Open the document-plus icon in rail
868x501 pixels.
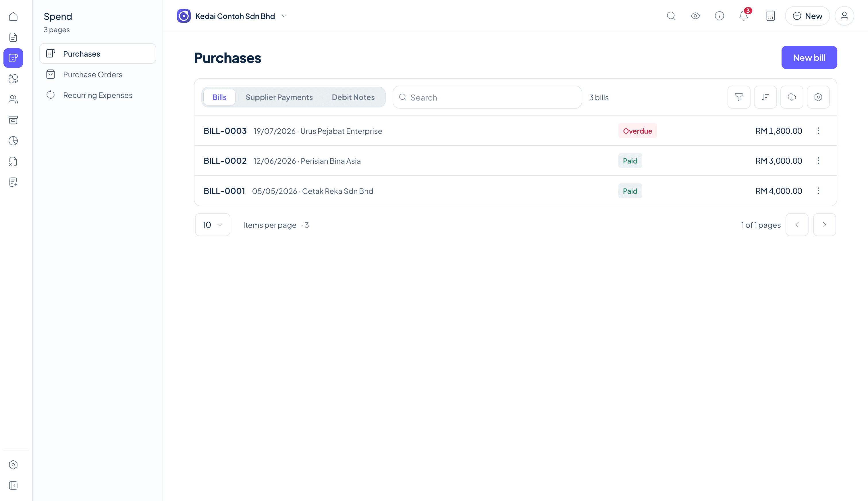point(13,182)
